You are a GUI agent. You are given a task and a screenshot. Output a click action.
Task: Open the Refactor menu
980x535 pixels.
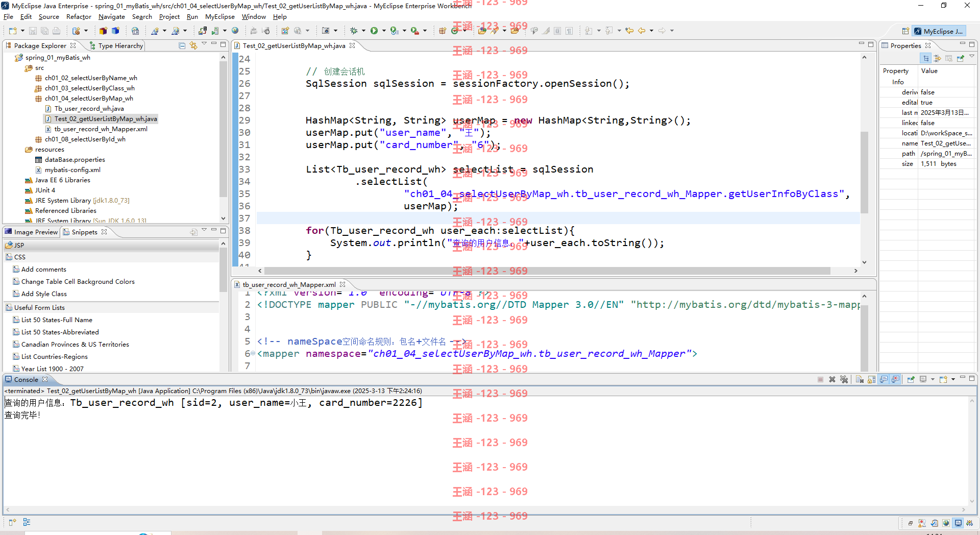point(79,17)
